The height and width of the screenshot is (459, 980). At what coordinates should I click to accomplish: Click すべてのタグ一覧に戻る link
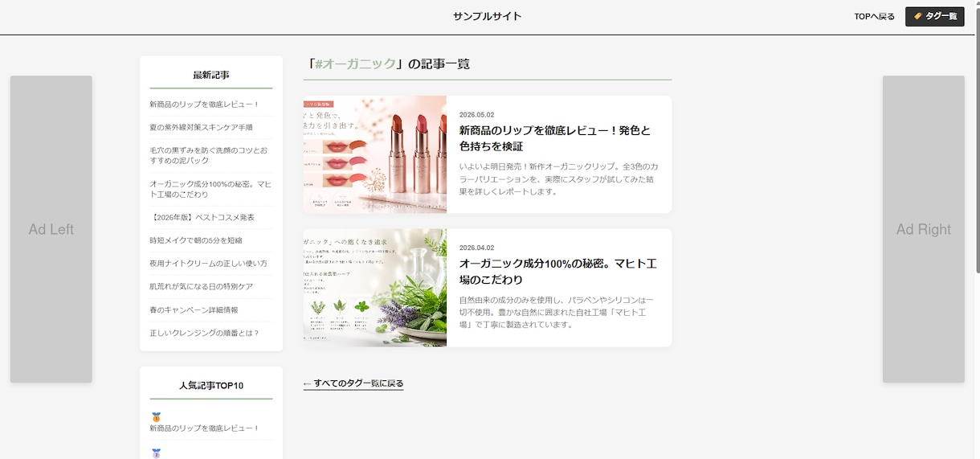pos(353,383)
